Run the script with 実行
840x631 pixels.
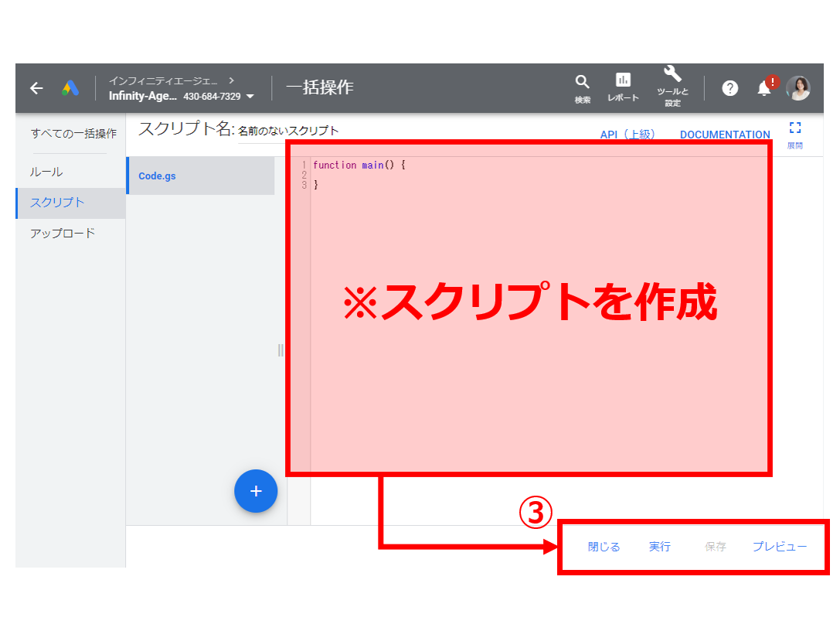660,546
